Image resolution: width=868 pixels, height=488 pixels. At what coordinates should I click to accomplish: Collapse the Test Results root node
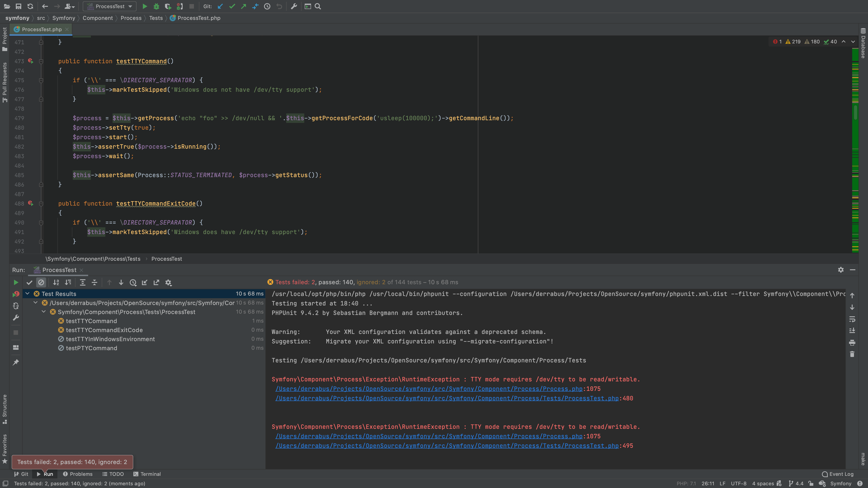(x=28, y=294)
